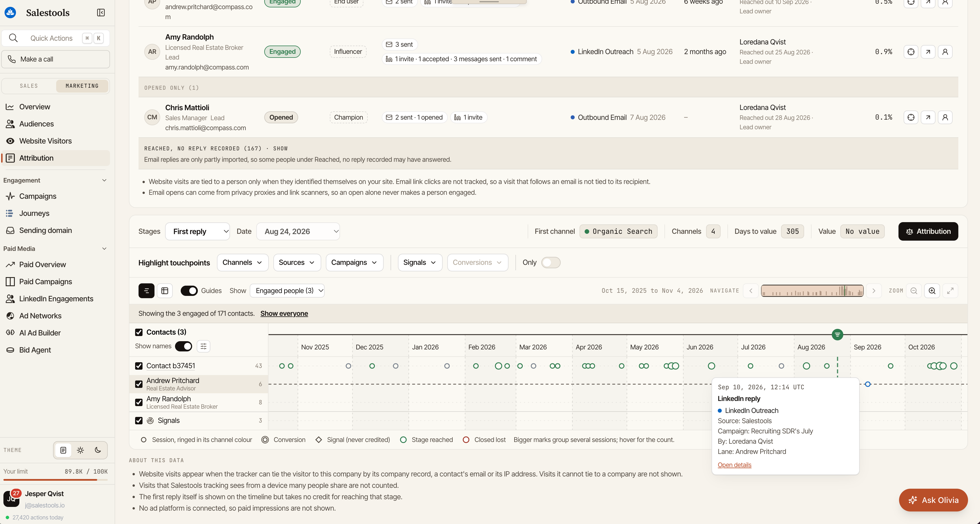
Task: Collapse the sidebar panel icon
Action: pyautogui.click(x=101, y=13)
